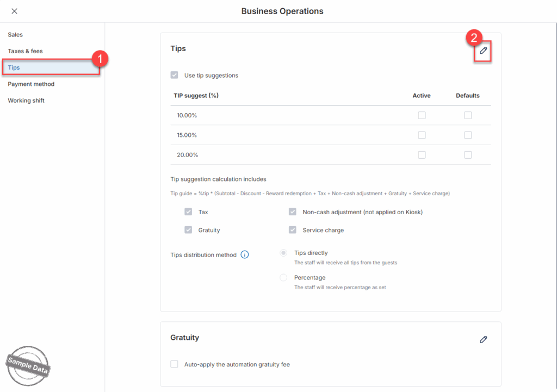Enable the Active checkbox for 10.00% tip
Image resolution: width=557 pixels, height=392 pixels.
tap(422, 115)
